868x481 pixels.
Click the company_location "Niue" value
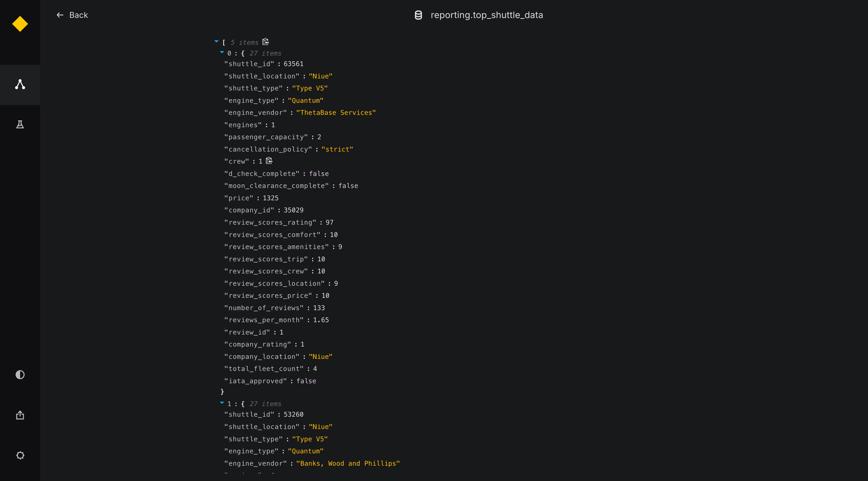click(x=320, y=357)
